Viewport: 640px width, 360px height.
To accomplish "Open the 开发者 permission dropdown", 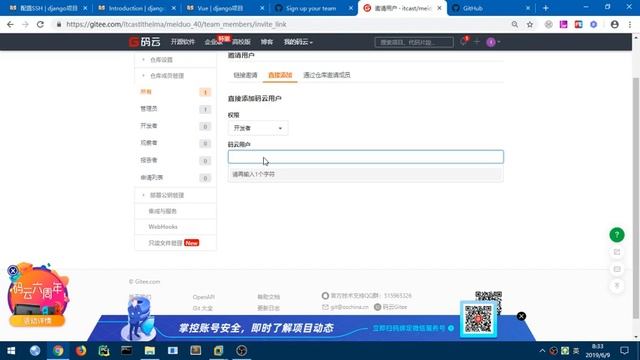I will [x=258, y=128].
